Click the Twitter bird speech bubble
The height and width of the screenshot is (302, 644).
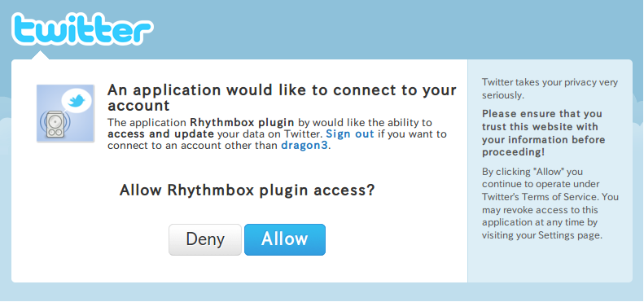click(77, 101)
